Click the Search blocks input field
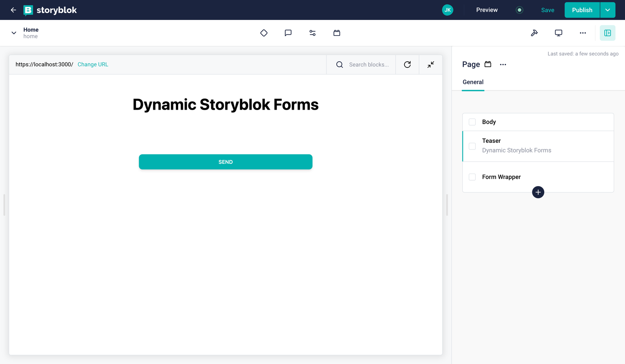This screenshot has width=625, height=364. [369, 65]
